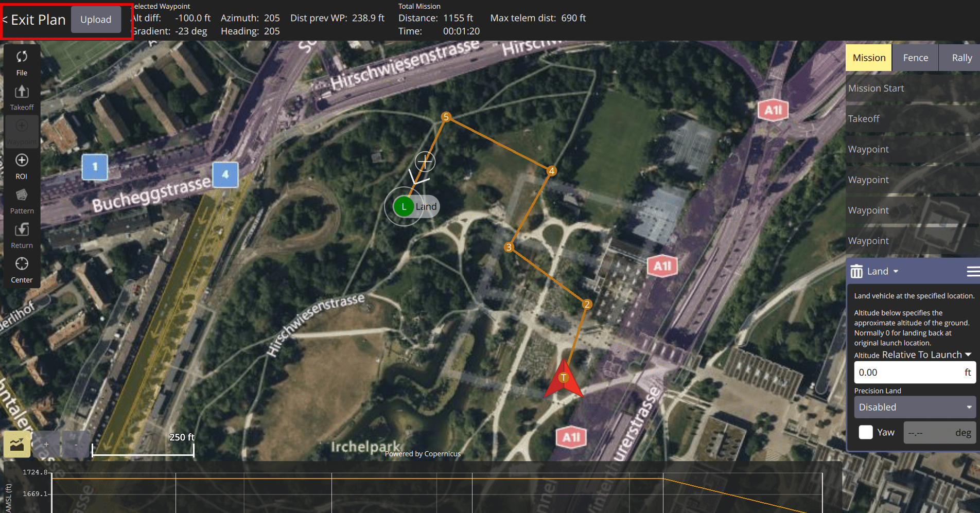980x513 pixels.
Task: Click the Center map tool
Action: [x=22, y=270]
